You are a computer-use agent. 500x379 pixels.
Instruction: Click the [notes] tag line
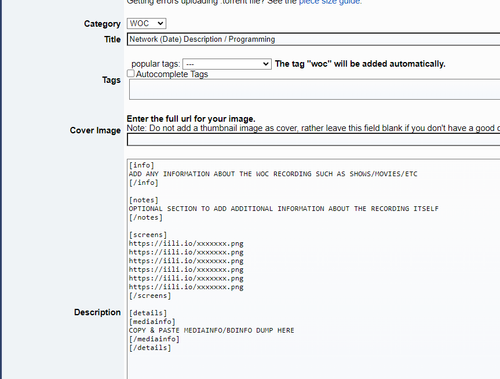(144, 200)
